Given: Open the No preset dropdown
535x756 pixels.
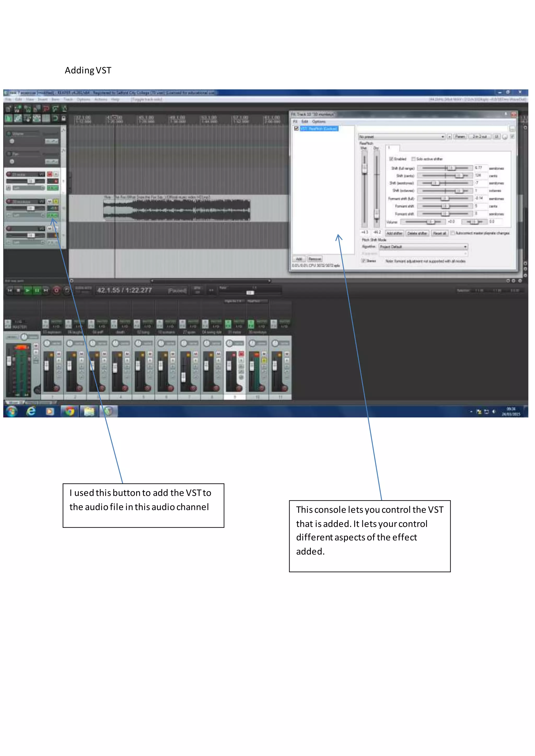Looking at the screenshot, I should (x=402, y=137).
